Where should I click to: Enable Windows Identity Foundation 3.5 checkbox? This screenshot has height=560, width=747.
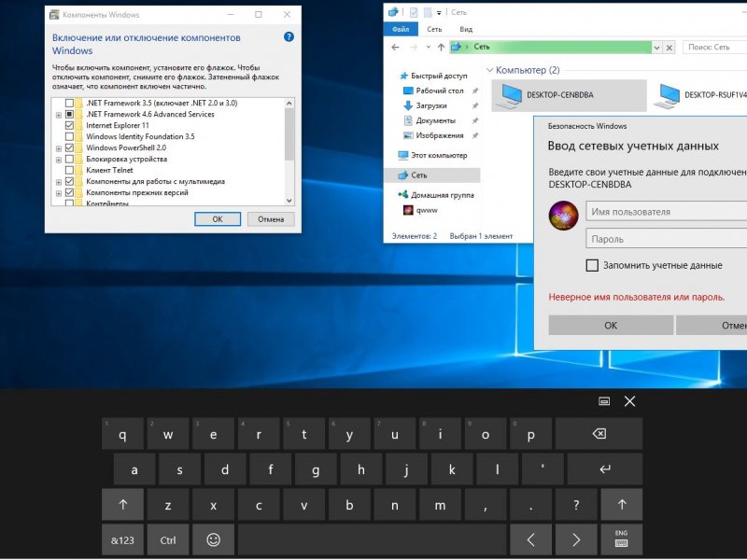69,136
